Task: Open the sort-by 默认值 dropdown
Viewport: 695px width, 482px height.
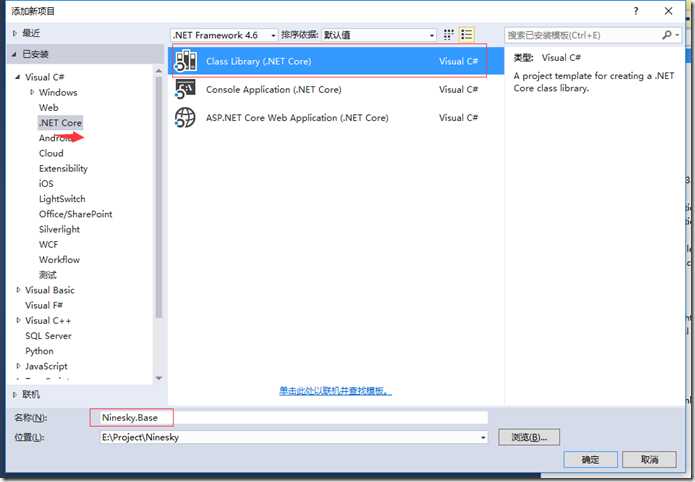Action: click(379, 35)
